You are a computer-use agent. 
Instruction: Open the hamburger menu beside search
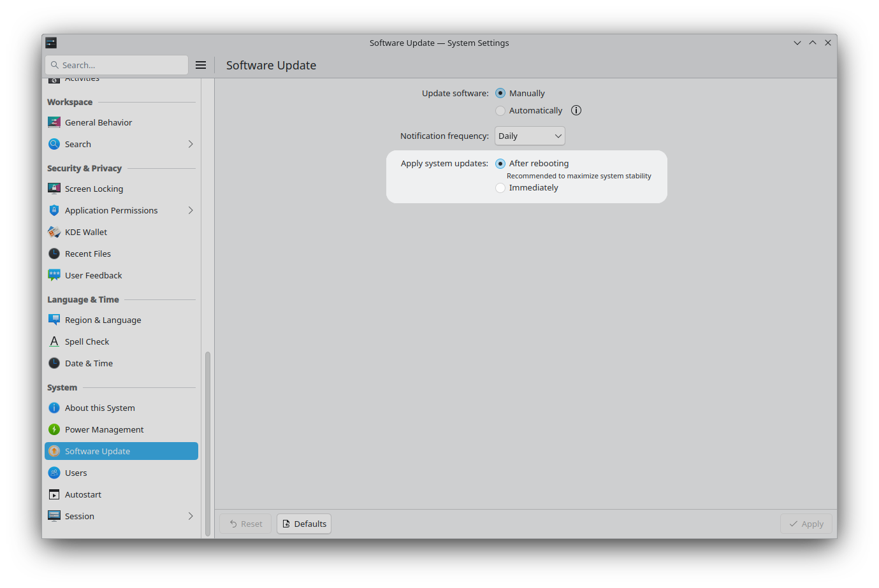tap(201, 65)
